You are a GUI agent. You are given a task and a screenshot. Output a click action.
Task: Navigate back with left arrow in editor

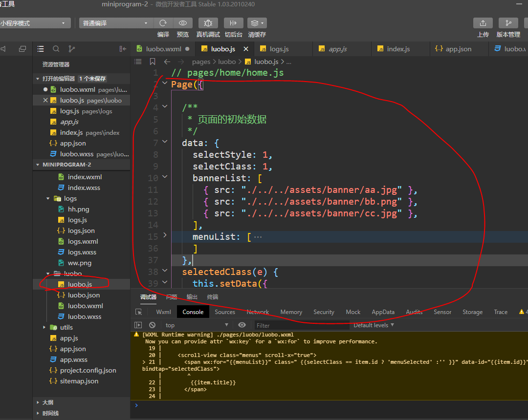pos(167,62)
